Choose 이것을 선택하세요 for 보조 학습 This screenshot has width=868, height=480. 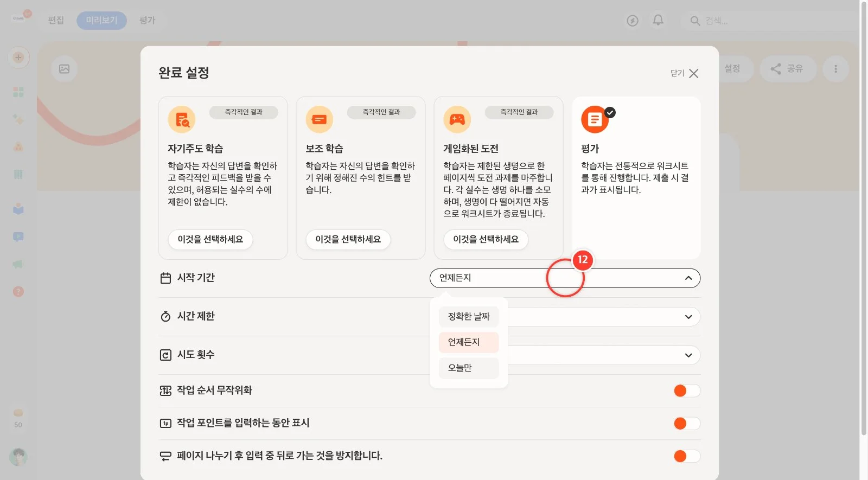pos(348,239)
